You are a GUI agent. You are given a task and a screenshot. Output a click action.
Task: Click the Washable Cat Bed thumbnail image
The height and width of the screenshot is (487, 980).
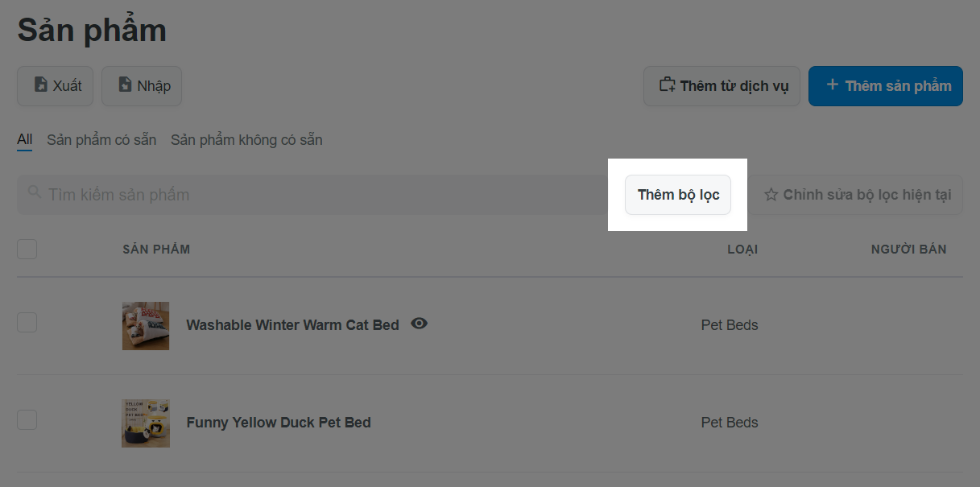[146, 325]
